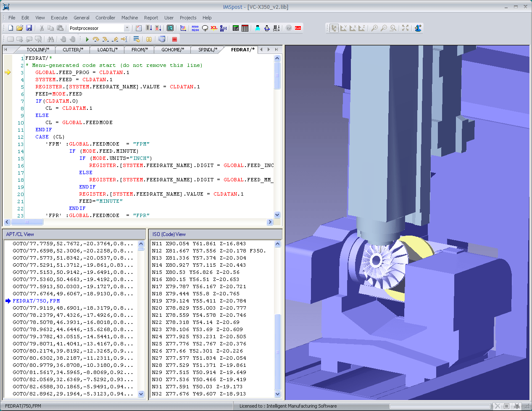Click the APT/CL View panel header
This screenshot has width=532, height=411.
tap(74, 234)
